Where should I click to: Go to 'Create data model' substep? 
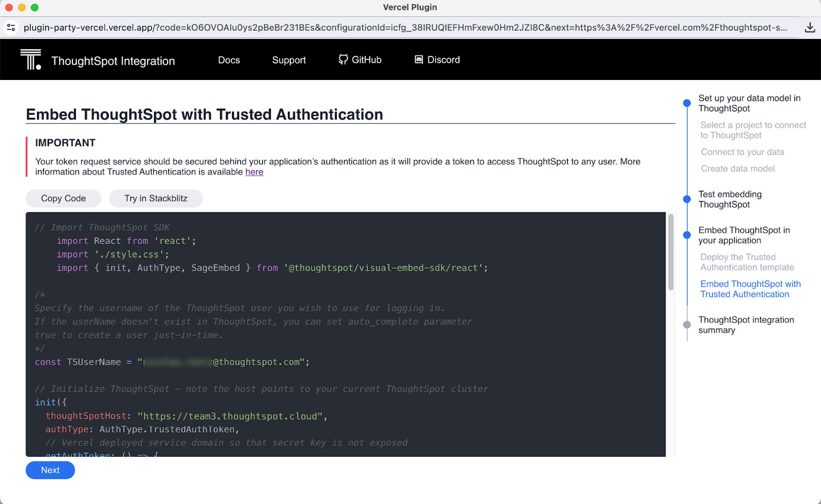point(737,169)
